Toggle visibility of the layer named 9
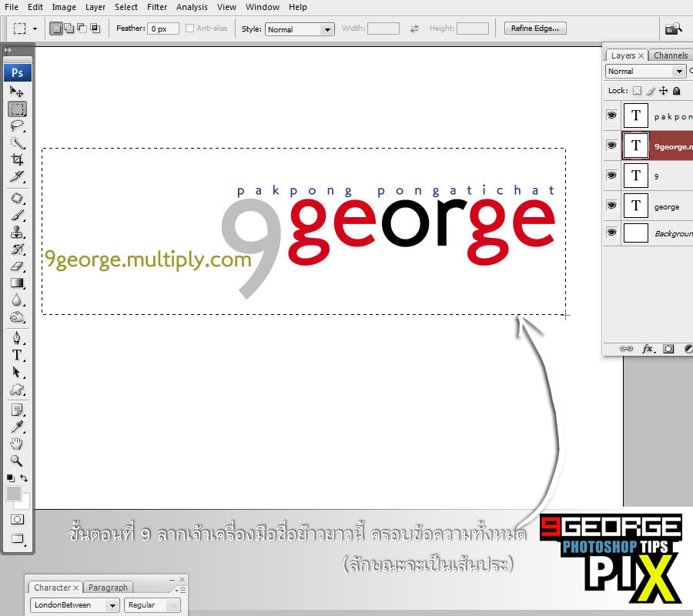The width and height of the screenshot is (693, 616). 611,176
